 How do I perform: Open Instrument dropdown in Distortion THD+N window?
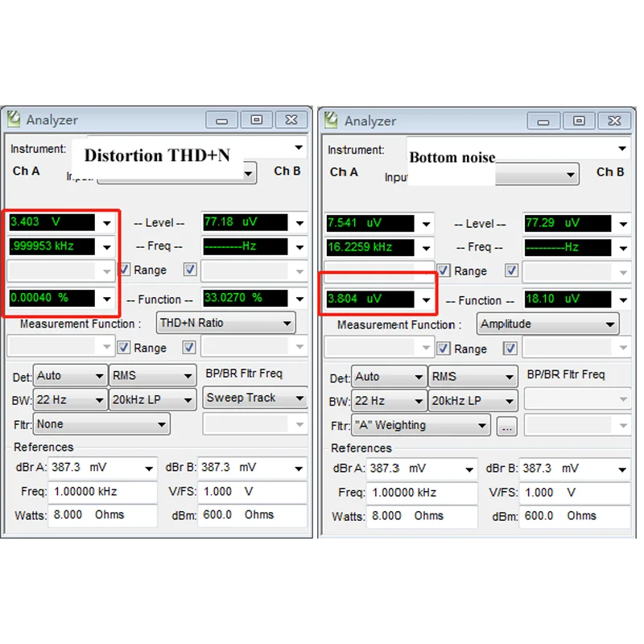(x=299, y=147)
